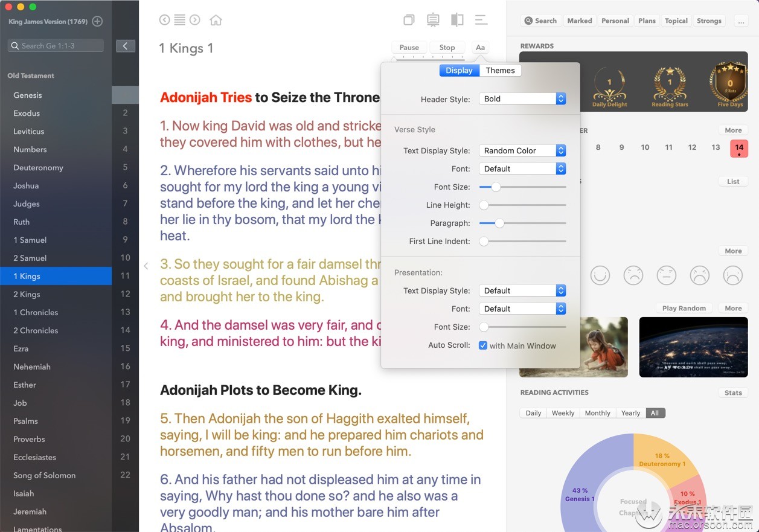759x532 pixels.
Task: Go to next chapter arrow
Action: point(194,20)
